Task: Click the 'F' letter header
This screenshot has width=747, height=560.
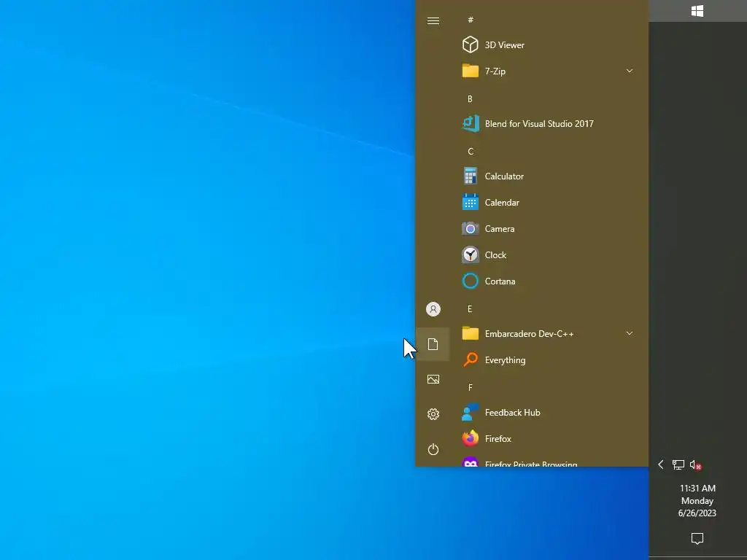Action: tap(471, 387)
